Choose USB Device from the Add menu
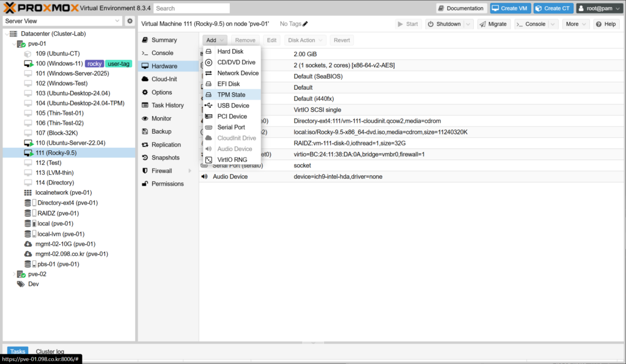Screen dimensions: 626x364 click(x=233, y=106)
